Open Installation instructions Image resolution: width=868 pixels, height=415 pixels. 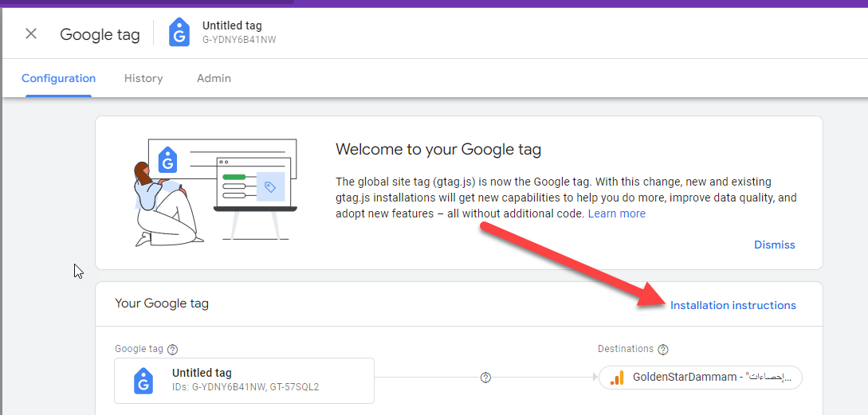[x=733, y=305]
